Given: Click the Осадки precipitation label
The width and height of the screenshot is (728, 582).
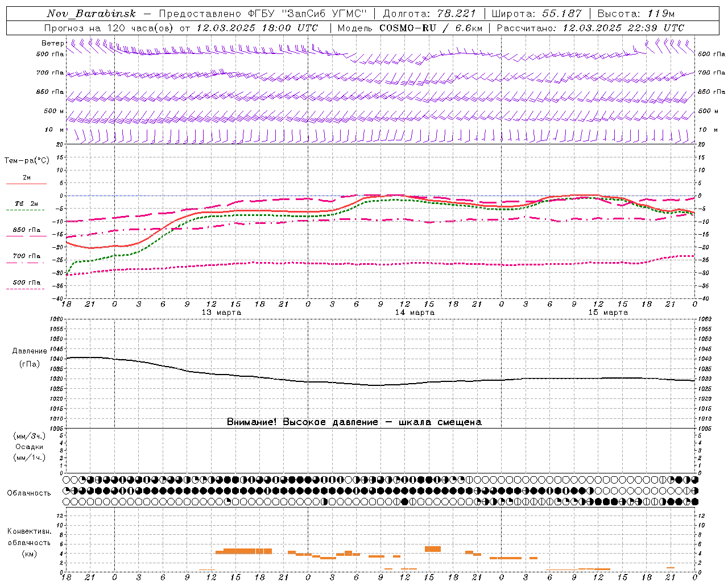Looking at the screenshot, I should pyautogui.click(x=30, y=447).
